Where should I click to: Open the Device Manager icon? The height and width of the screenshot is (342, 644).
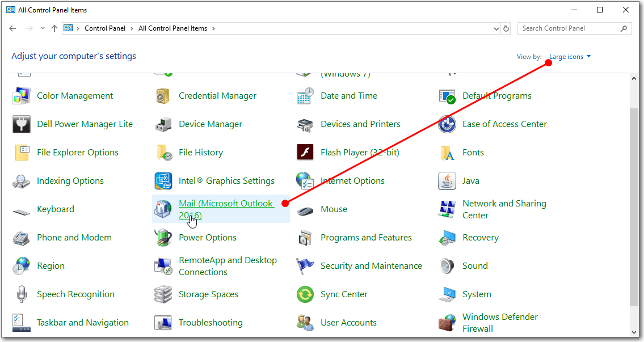209,124
